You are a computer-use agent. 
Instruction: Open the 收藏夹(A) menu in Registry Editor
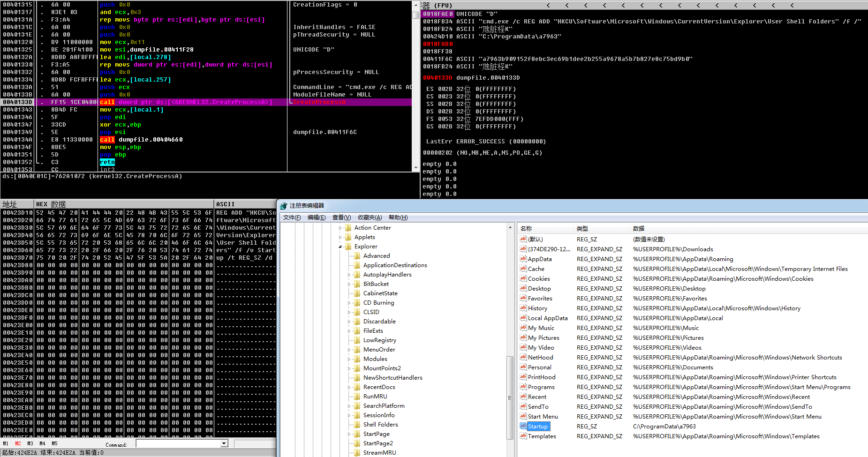[370, 217]
